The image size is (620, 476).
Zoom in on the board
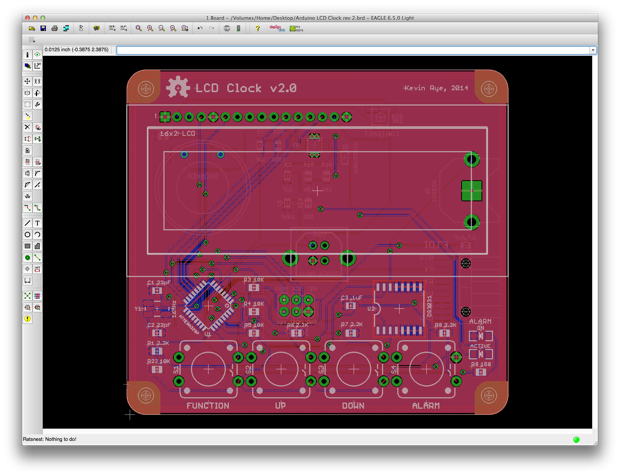[x=150, y=28]
